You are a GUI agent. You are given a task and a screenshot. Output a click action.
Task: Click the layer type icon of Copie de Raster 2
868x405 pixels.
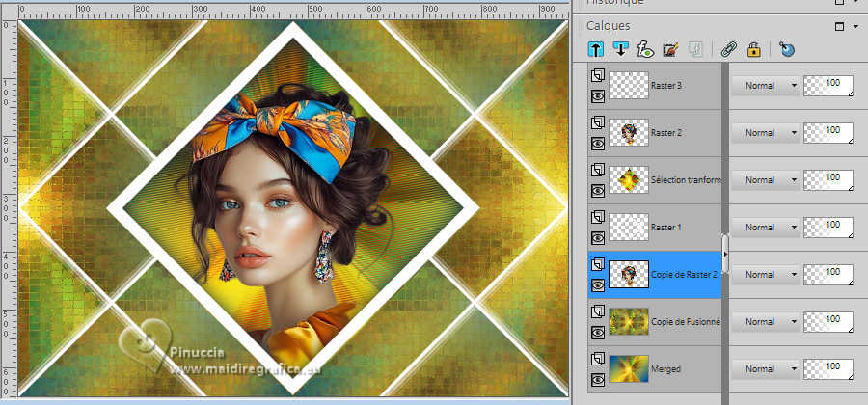(x=597, y=264)
